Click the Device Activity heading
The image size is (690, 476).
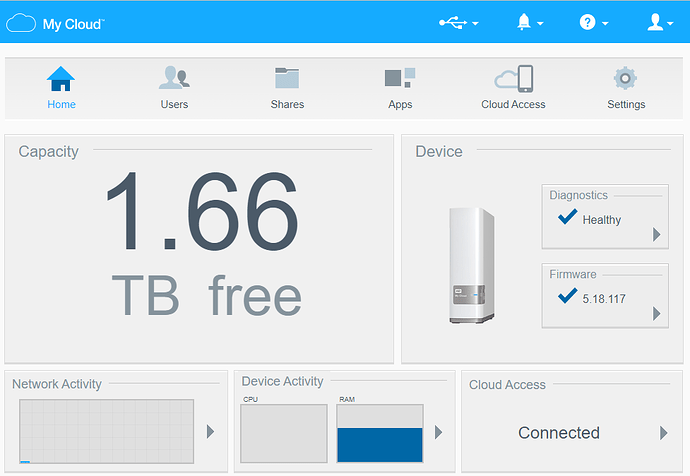coord(283,381)
